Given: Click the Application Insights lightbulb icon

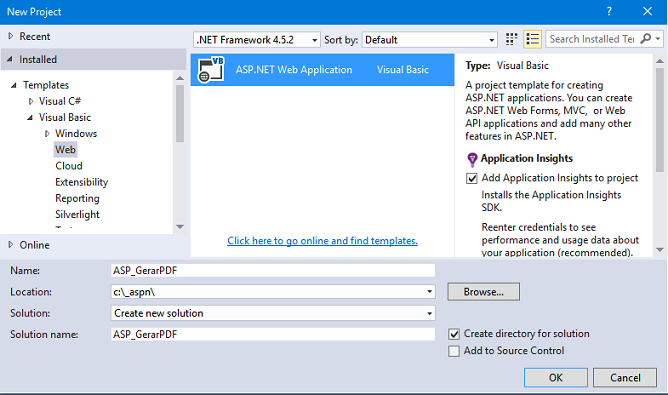Looking at the screenshot, I should [472, 160].
